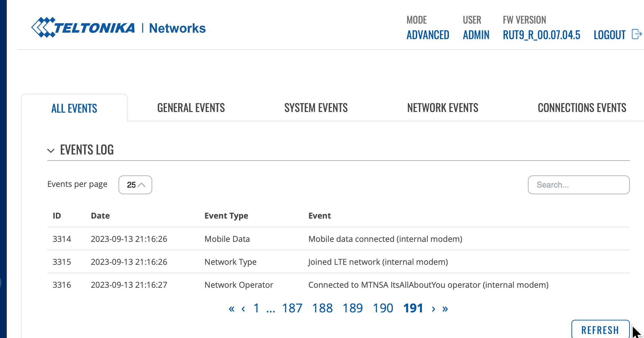
Task: Collapse the Events Log section chevron
Action: point(51,150)
